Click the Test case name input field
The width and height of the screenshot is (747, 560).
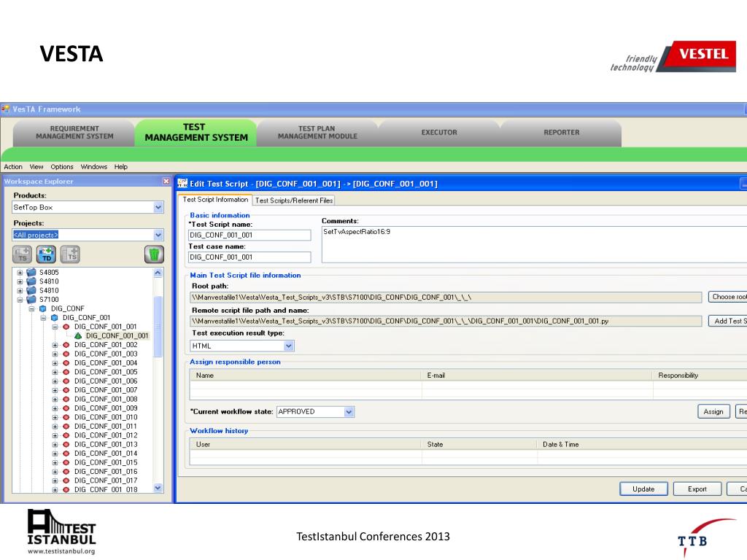[249, 257]
